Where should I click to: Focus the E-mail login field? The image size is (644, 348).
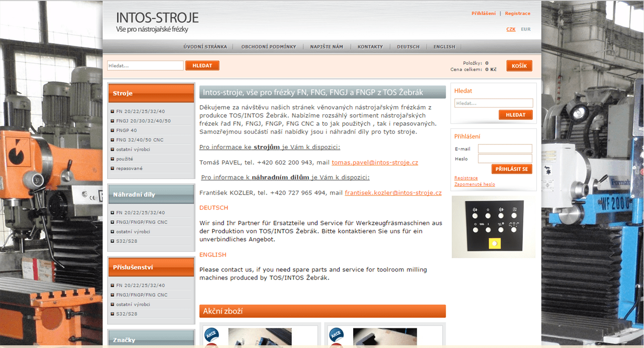pos(505,149)
